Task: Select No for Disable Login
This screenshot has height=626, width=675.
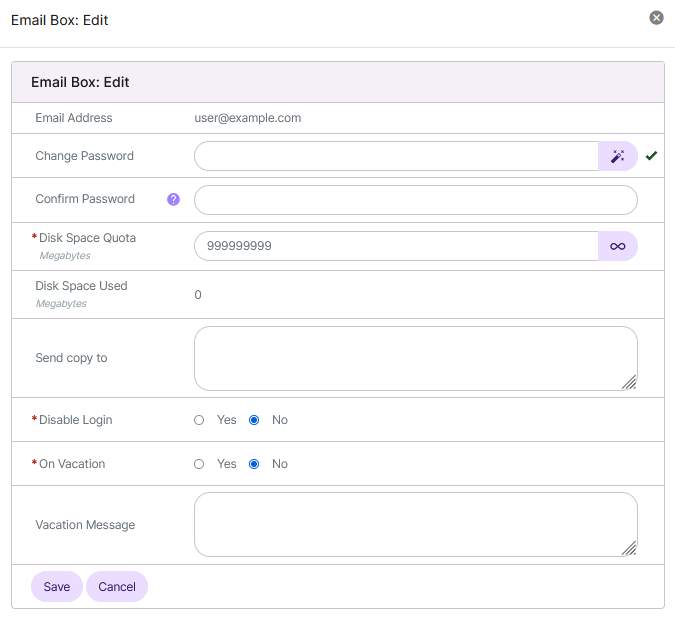Action: pos(254,420)
